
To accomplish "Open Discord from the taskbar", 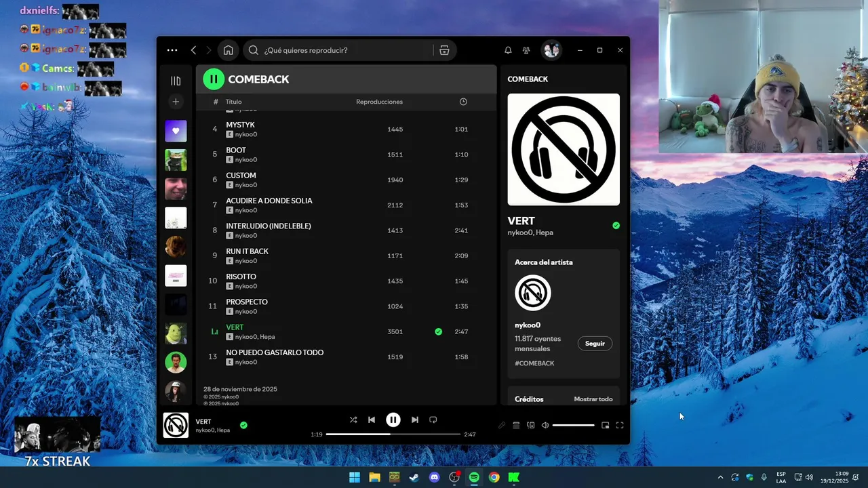I will pyautogui.click(x=435, y=477).
